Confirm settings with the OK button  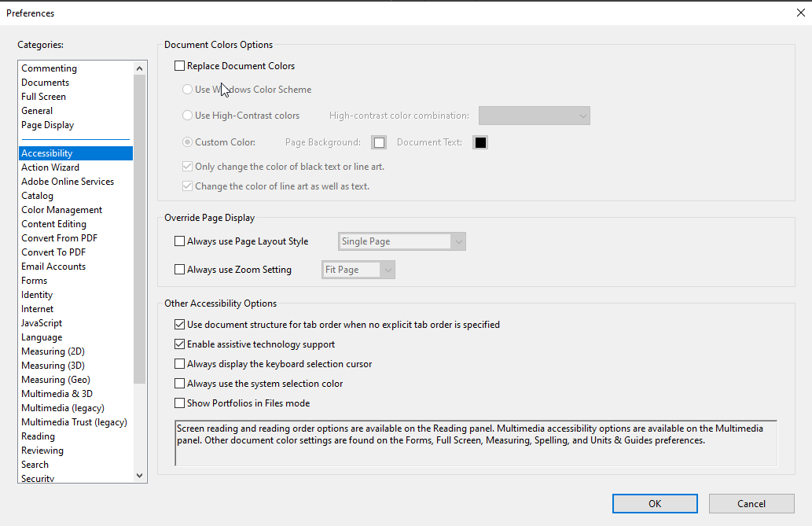point(654,503)
